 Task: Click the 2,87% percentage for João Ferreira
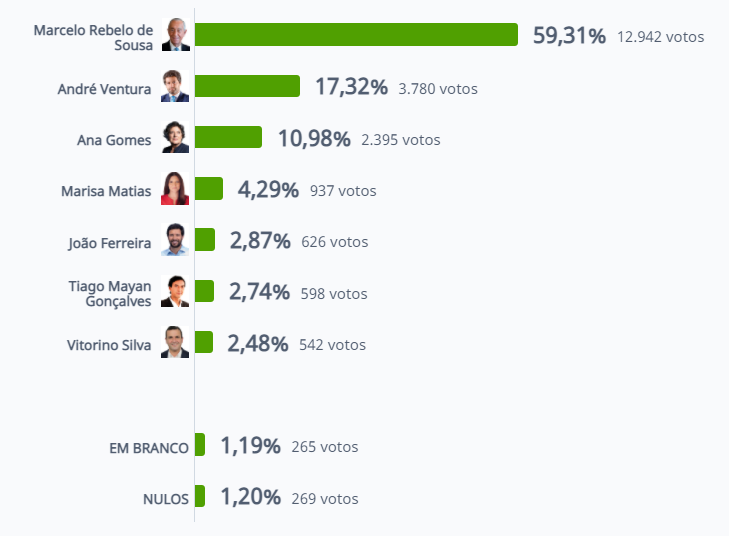click(260, 241)
